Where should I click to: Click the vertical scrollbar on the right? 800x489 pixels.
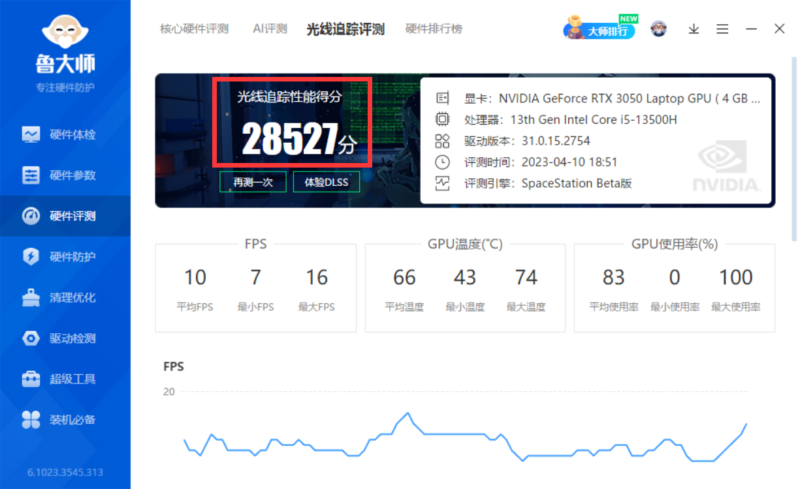coord(794,148)
